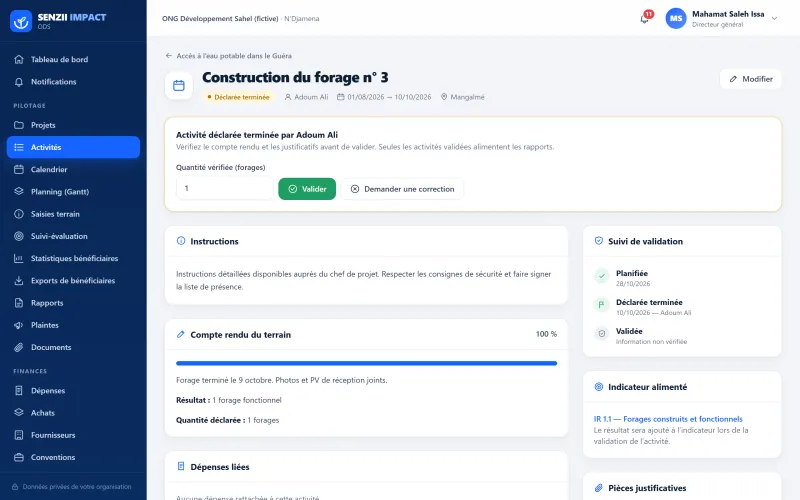Click the Adoum Ali assignee label

[307, 97]
